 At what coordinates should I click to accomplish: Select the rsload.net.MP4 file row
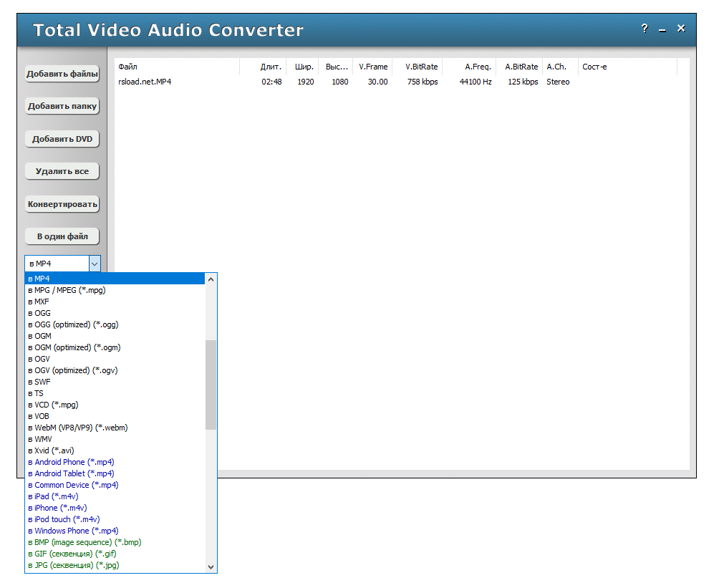[x=145, y=82]
